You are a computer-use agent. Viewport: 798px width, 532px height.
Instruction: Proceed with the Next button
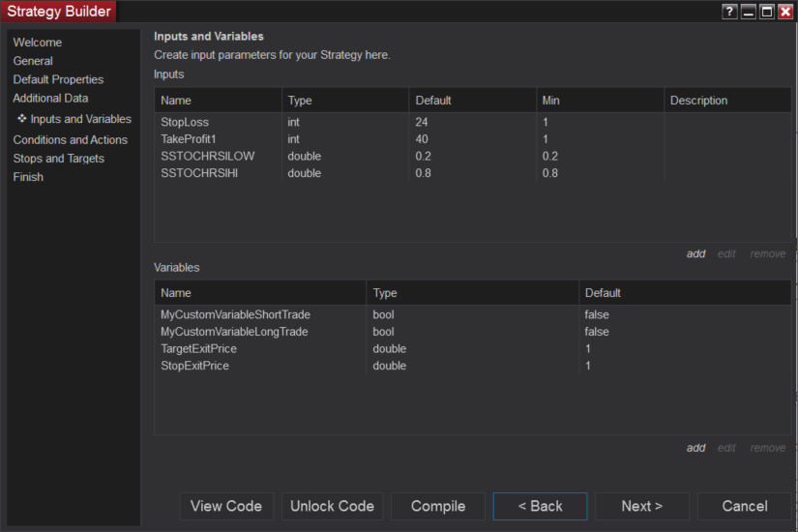click(641, 506)
